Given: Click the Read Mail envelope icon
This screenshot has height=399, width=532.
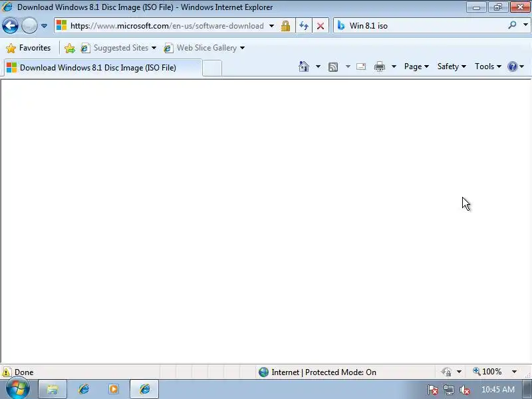Looking at the screenshot, I should pos(361,66).
